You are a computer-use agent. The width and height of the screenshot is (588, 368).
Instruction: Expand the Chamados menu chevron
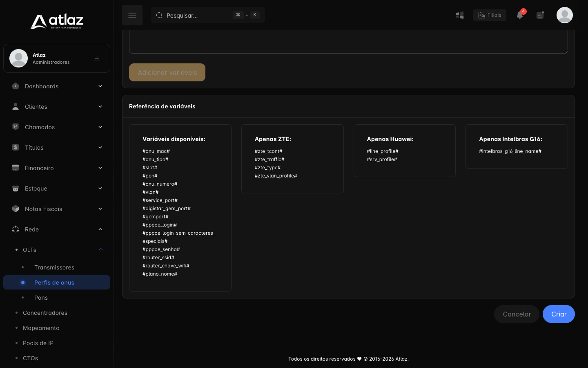[100, 127]
